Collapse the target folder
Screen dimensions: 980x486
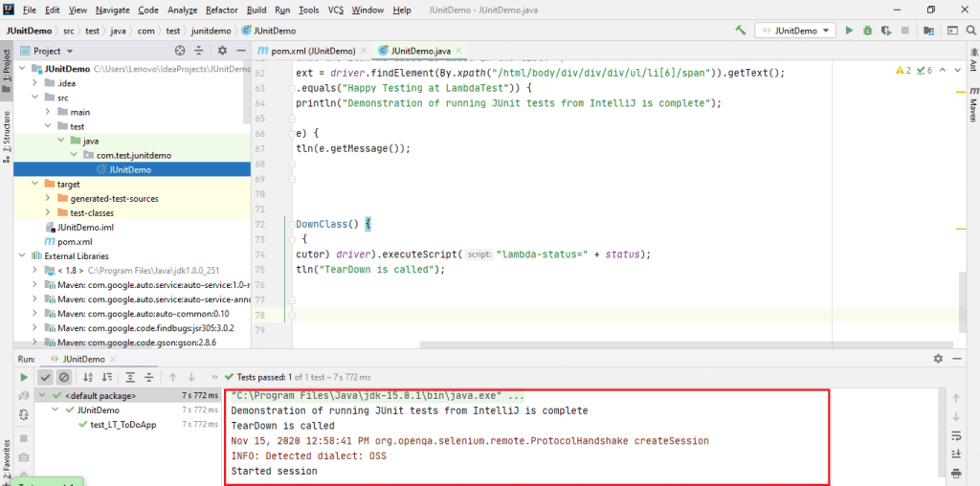[x=35, y=185]
